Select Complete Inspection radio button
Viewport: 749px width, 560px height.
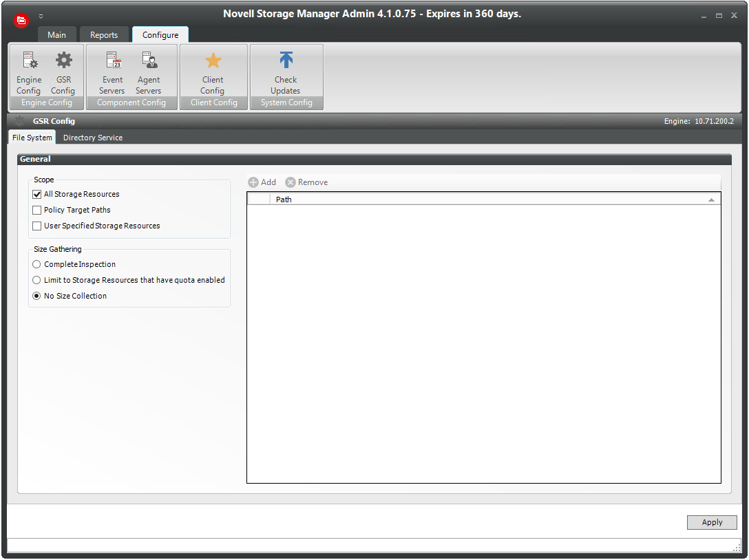[x=36, y=264]
